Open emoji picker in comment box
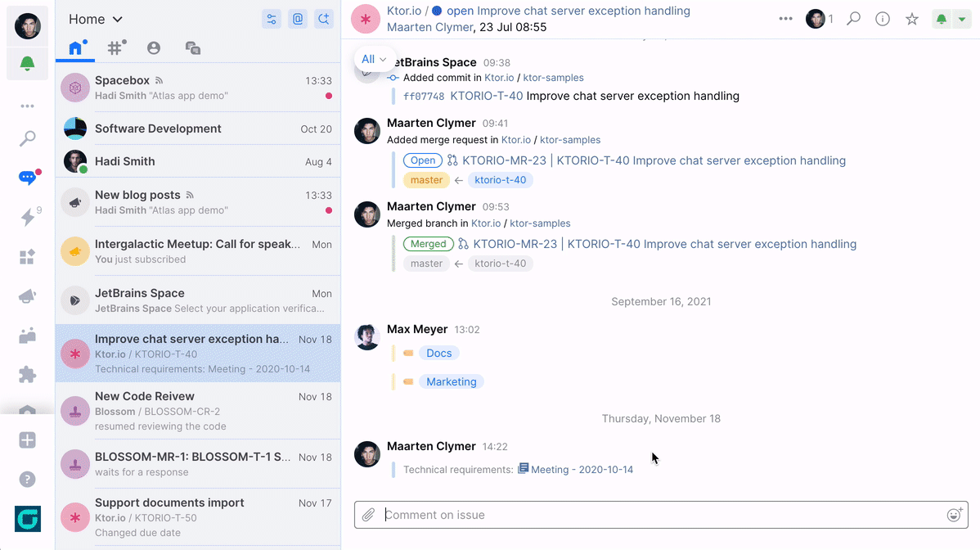The height and width of the screenshot is (550, 980). [954, 515]
